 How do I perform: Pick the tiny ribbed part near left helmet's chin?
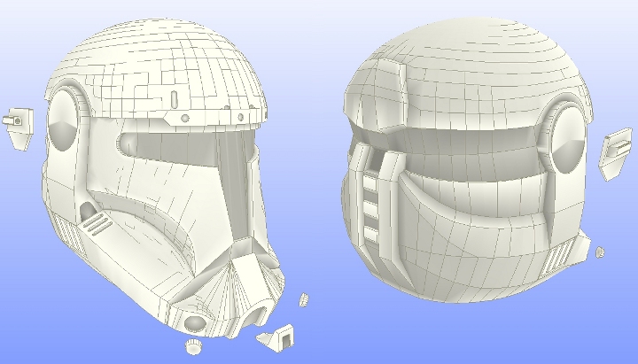point(304,299)
